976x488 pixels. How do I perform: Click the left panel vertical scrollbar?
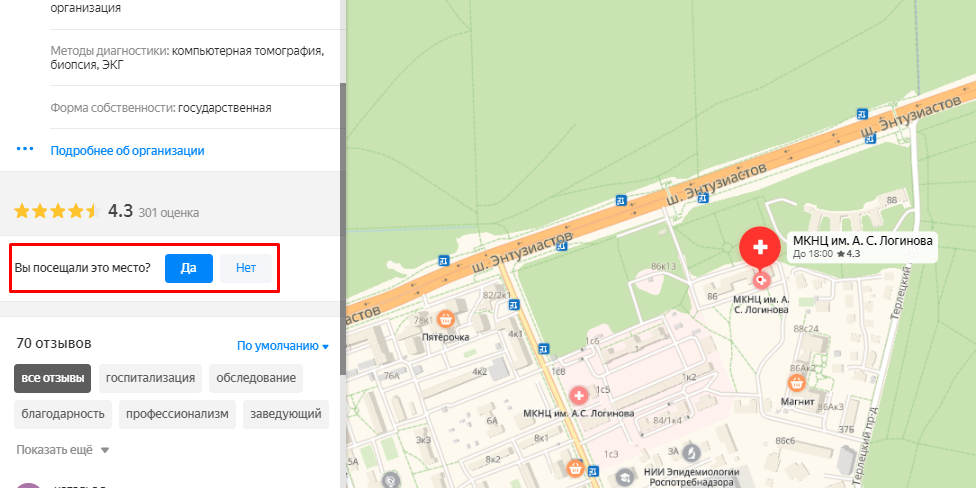[342, 227]
